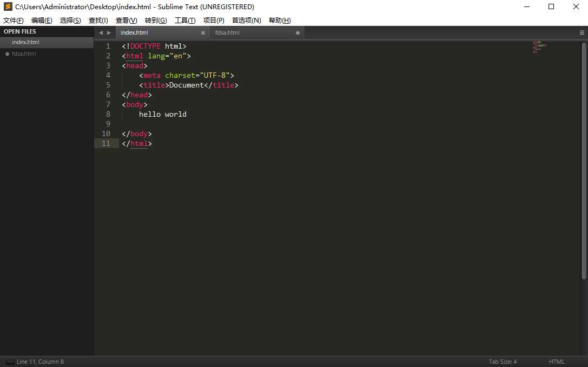This screenshot has width=588, height=367.
Task: Click the "en" string value
Action: point(178,56)
